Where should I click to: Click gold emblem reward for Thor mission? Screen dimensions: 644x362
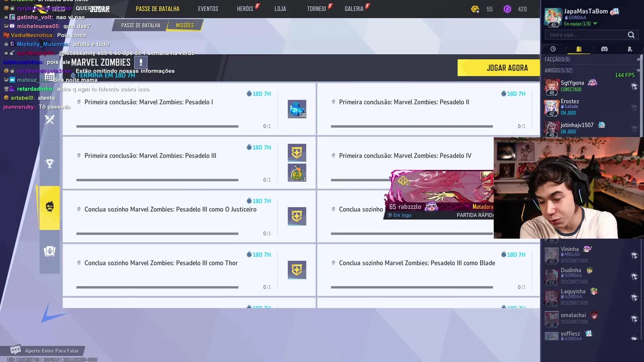click(x=297, y=270)
